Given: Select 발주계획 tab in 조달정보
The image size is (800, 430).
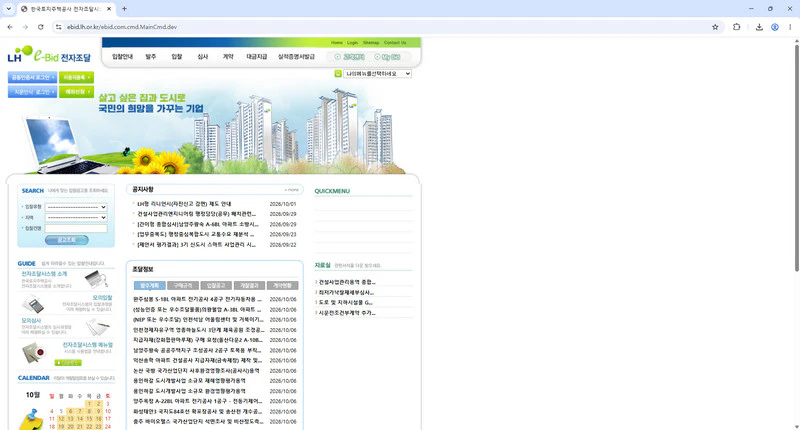Looking at the screenshot, I should pos(149,286).
